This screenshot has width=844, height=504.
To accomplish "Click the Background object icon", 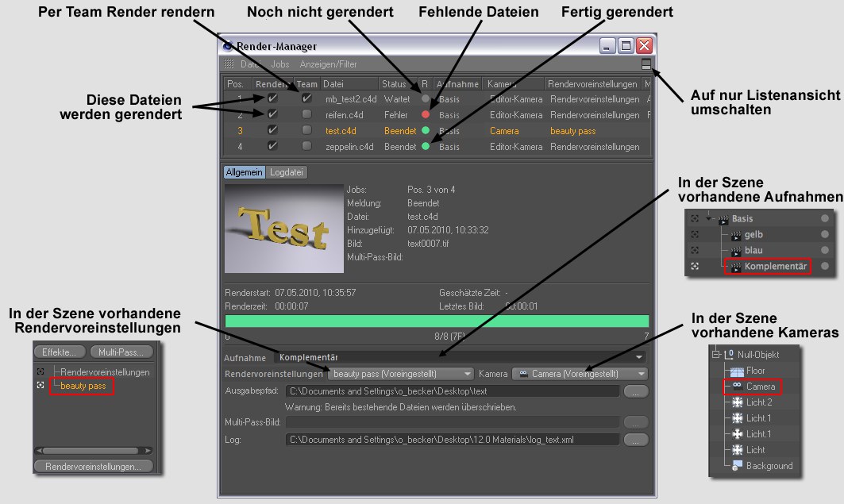I will (x=736, y=466).
